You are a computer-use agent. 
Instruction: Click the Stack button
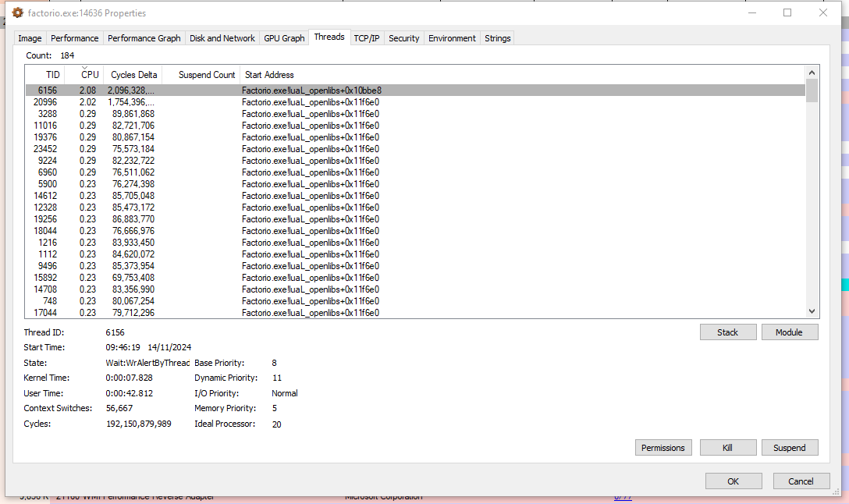[728, 332]
